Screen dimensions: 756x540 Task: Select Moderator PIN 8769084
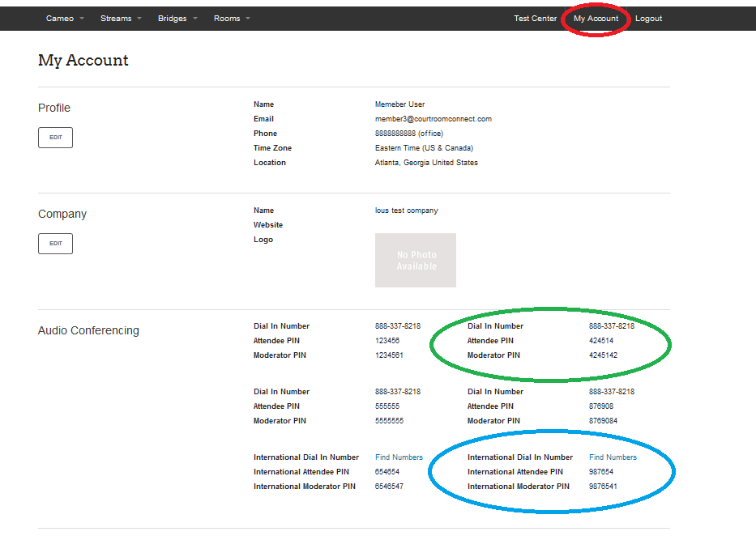[603, 420]
